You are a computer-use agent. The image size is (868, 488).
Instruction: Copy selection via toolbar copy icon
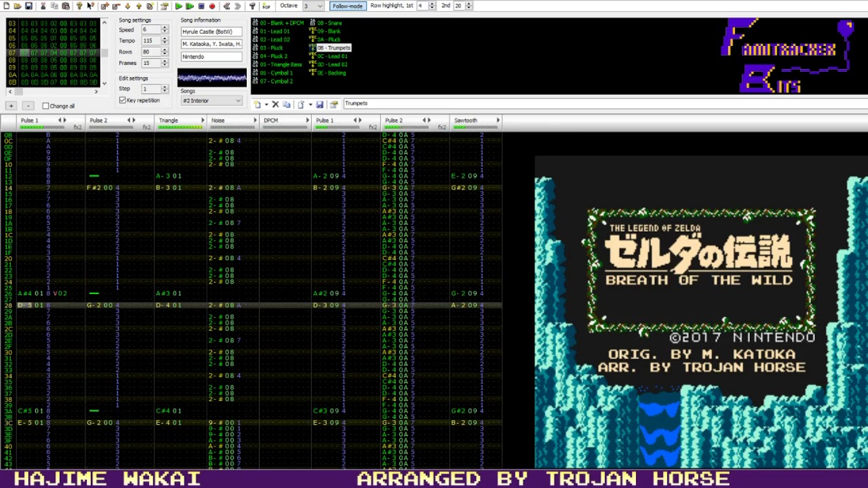pyautogui.click(x=54, y=6)
